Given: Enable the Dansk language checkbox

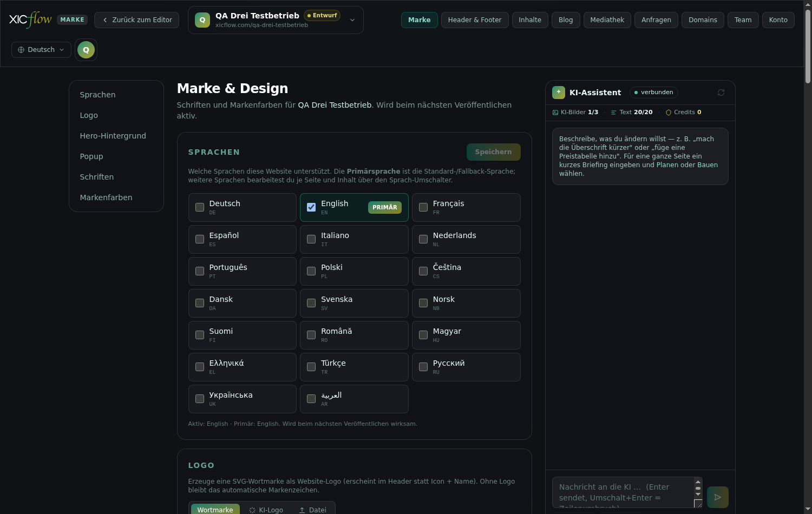Looking at the screenshot, I should [200, 303].
